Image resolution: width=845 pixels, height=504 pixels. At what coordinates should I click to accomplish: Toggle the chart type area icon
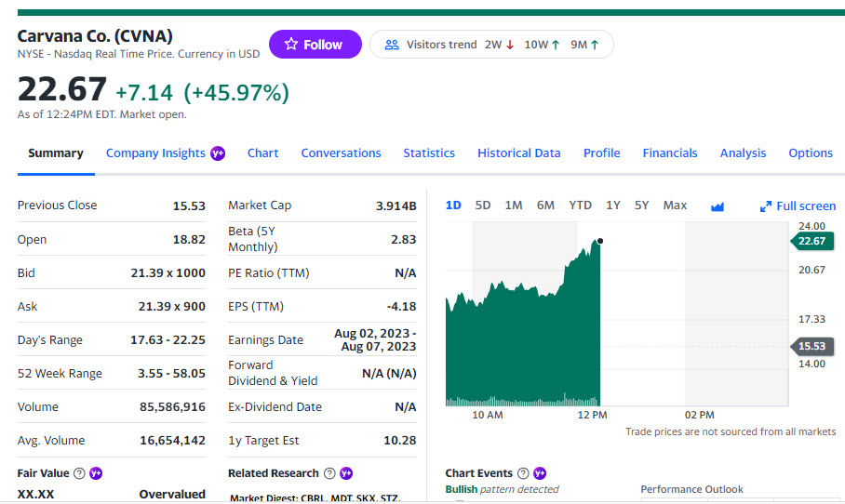point(718,206)
